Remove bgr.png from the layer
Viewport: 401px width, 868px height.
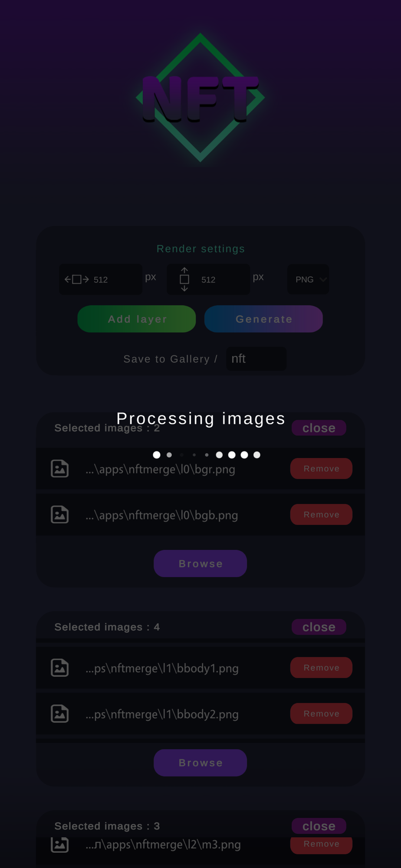[321, 469]
